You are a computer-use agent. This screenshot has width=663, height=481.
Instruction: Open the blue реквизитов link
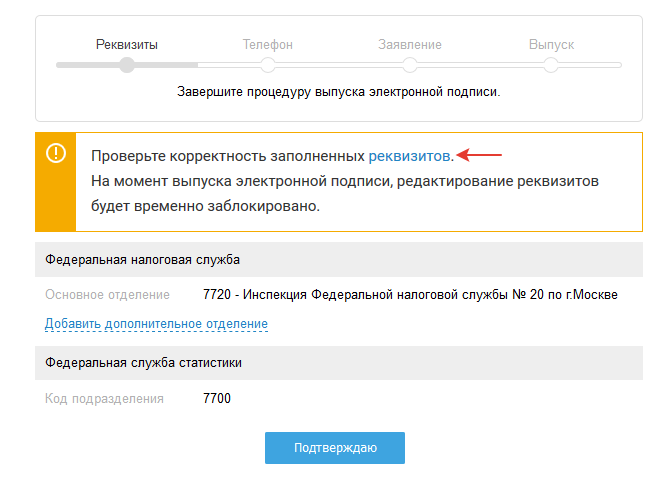(x=410, y=156)
